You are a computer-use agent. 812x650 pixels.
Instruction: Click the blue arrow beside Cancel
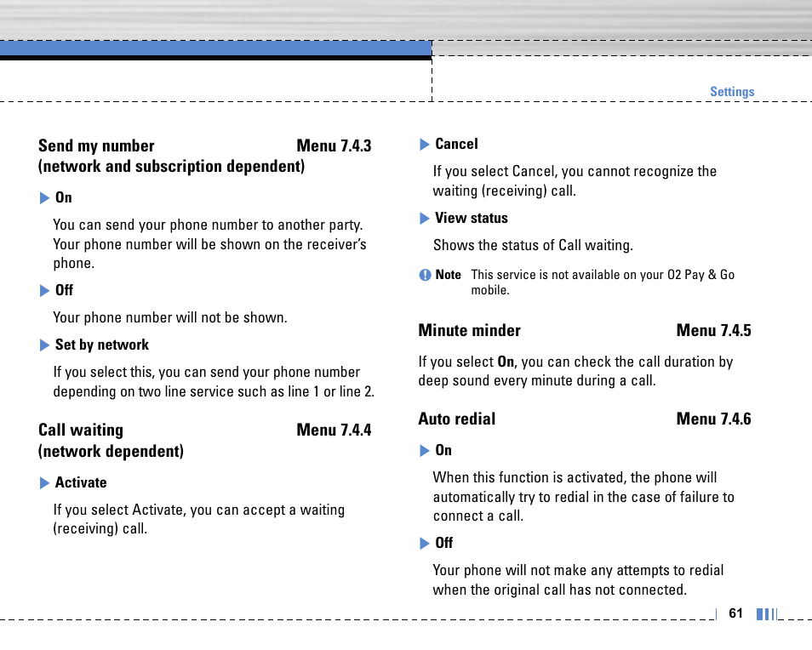click(425, 145)
